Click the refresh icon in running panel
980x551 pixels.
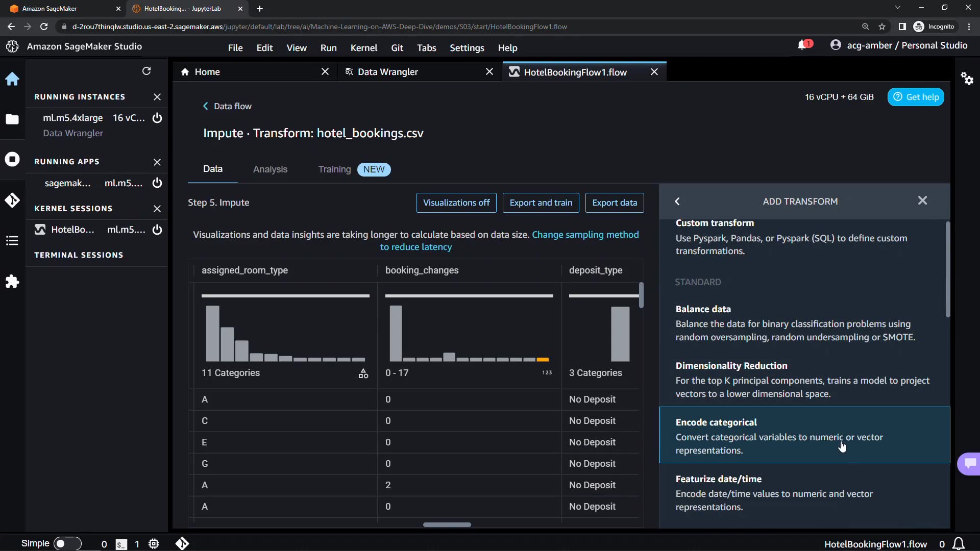click(x=146, y=71)
